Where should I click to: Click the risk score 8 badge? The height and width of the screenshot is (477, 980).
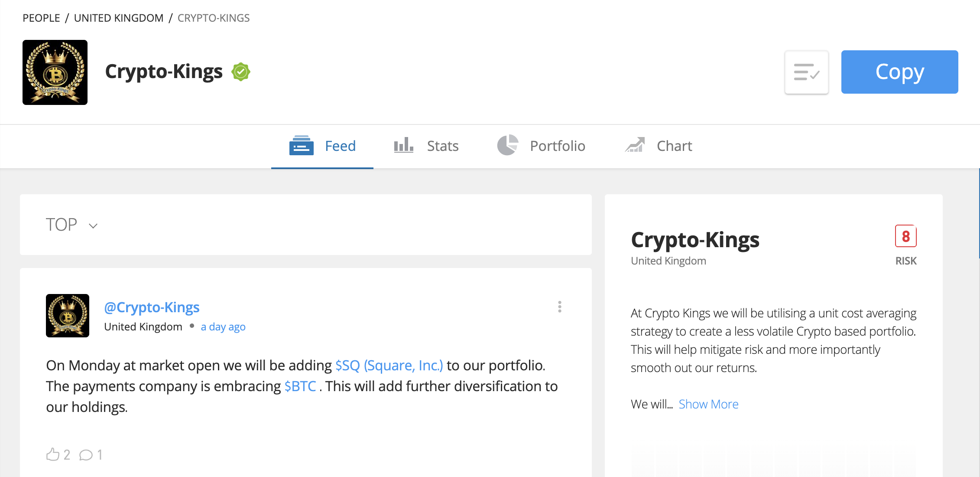point(906,236)
